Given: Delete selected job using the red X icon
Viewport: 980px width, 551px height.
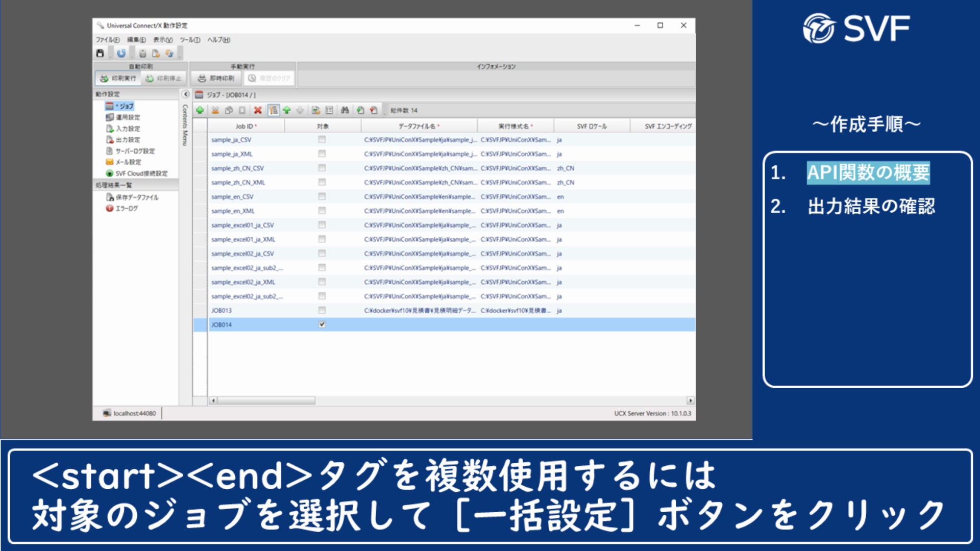Looking at the screenshot, I should click(257, 110).
